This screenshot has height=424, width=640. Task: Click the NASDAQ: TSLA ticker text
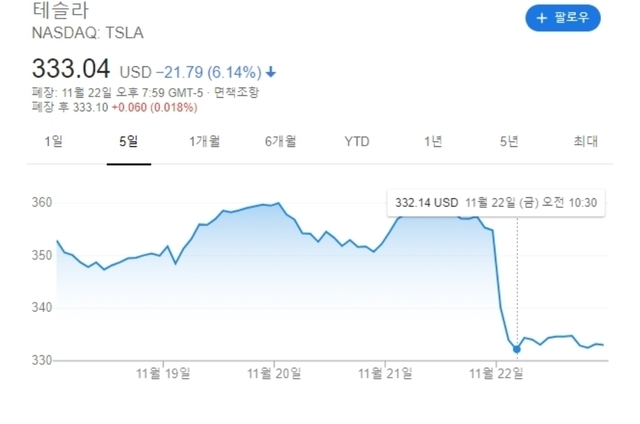(88, 33)
